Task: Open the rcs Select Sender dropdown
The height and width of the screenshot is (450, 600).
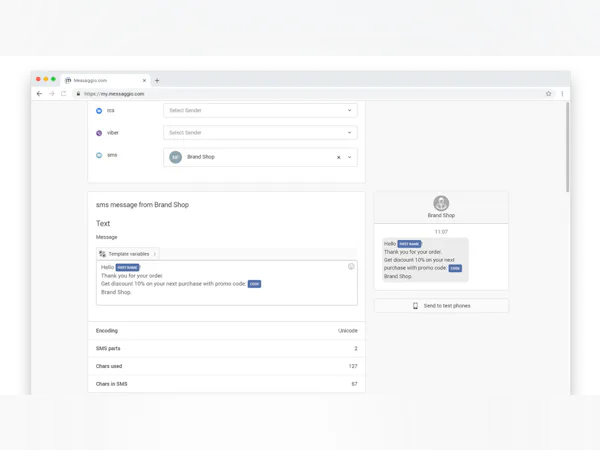Action: click(x=260, y=110)
